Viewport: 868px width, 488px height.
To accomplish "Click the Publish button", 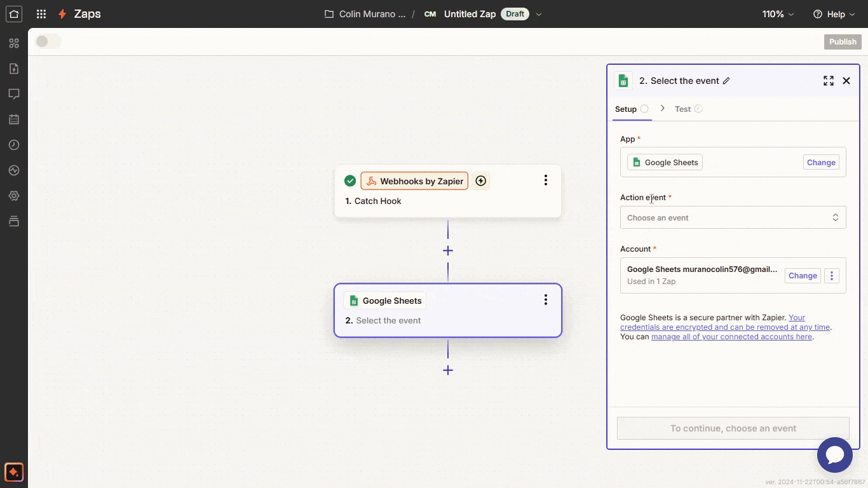I will (x=843, y=41).
